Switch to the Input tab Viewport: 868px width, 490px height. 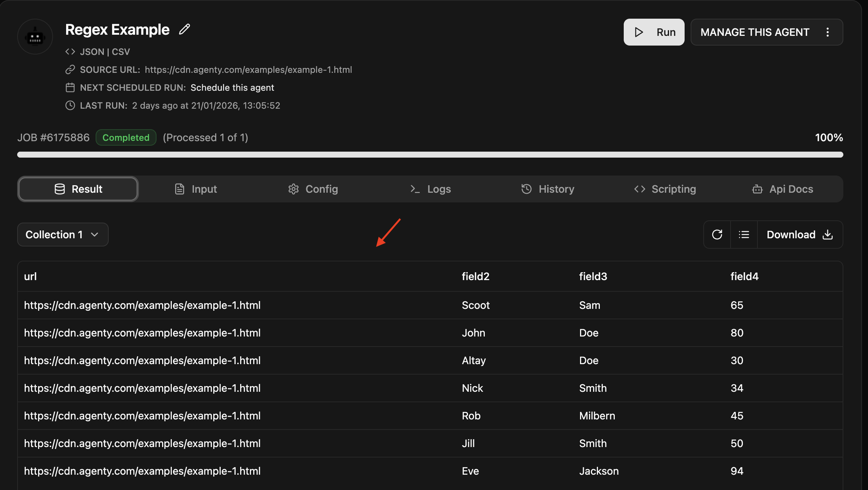coord(196,189)
